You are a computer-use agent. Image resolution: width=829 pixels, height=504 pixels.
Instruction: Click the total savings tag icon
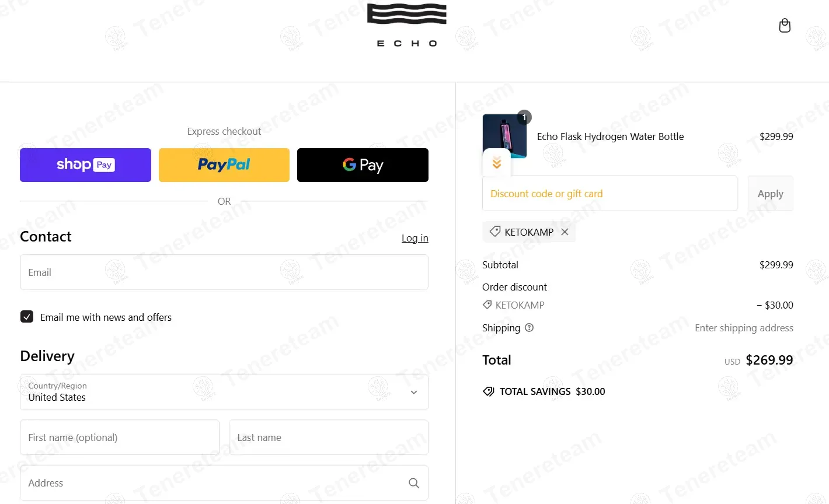click(489, 391)
